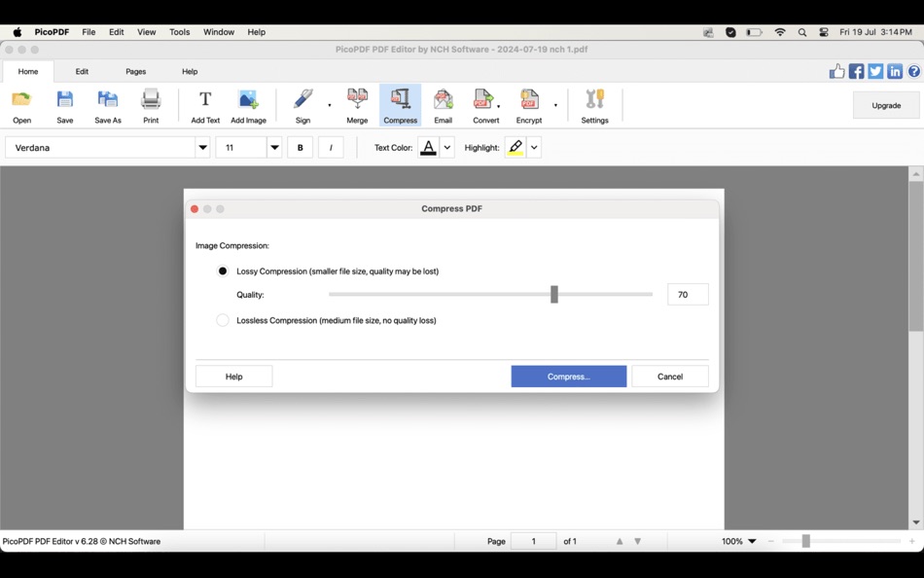
Task: Expand the font size 11 dropdown
Action: tap(274, 148)
